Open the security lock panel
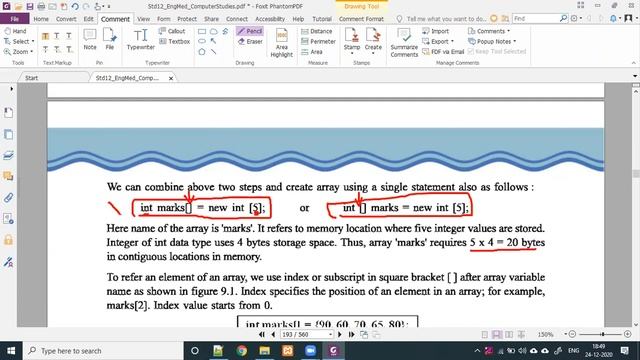Screen dimensions: 640x360 pyautogui.click(x=8, y=240)
